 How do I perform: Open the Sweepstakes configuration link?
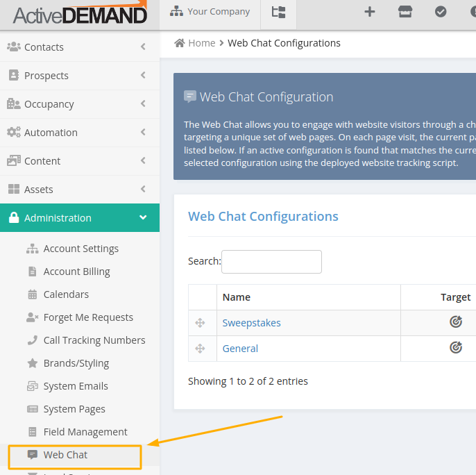tap(251, 323)
